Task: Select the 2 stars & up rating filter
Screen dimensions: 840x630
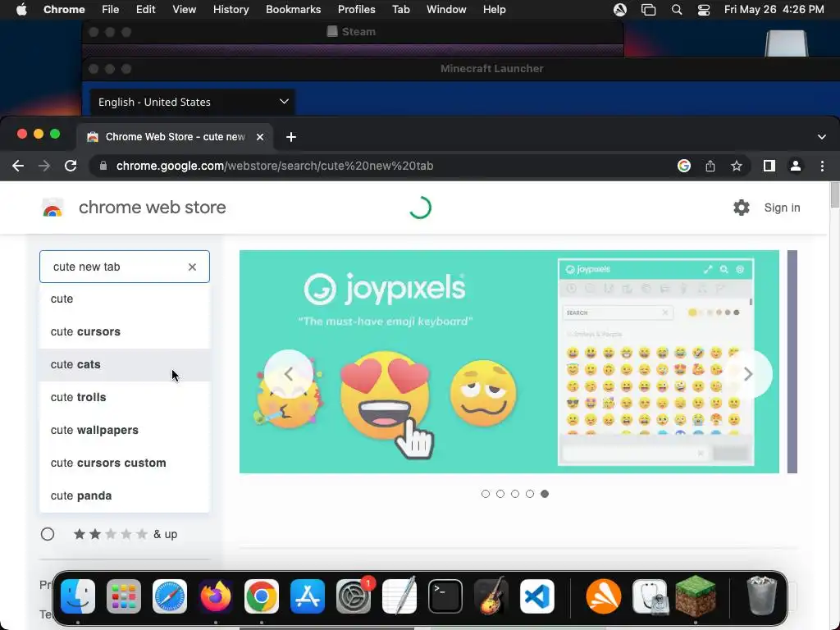Action: click(48, 534)
